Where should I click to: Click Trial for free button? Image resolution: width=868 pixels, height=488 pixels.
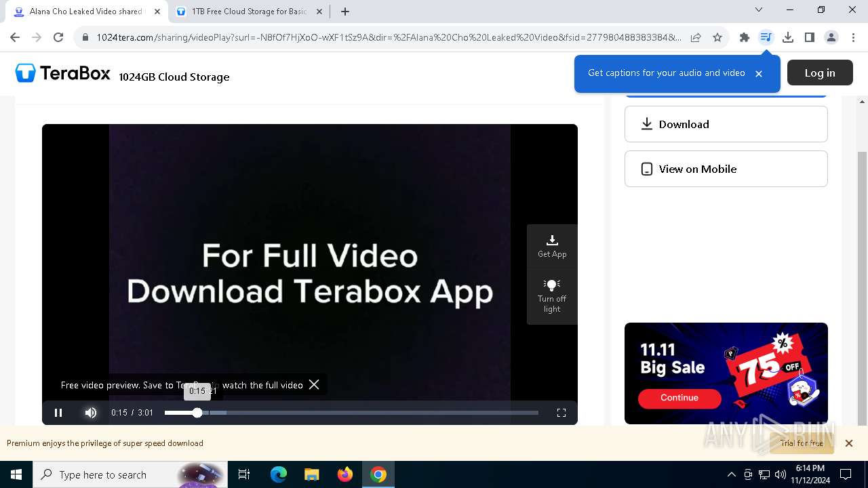[x=802, y=443]
